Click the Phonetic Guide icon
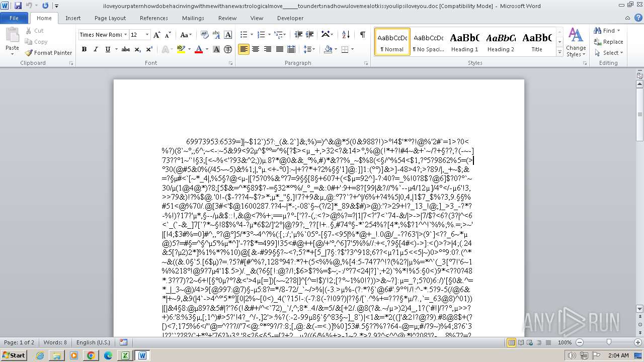 click(216, 35)
